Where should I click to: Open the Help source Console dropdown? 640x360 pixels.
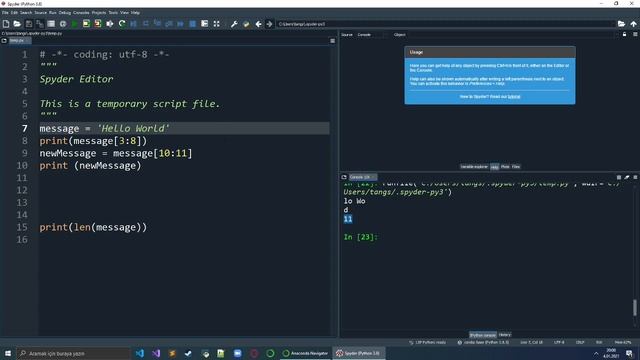click(x=370, y=35)
